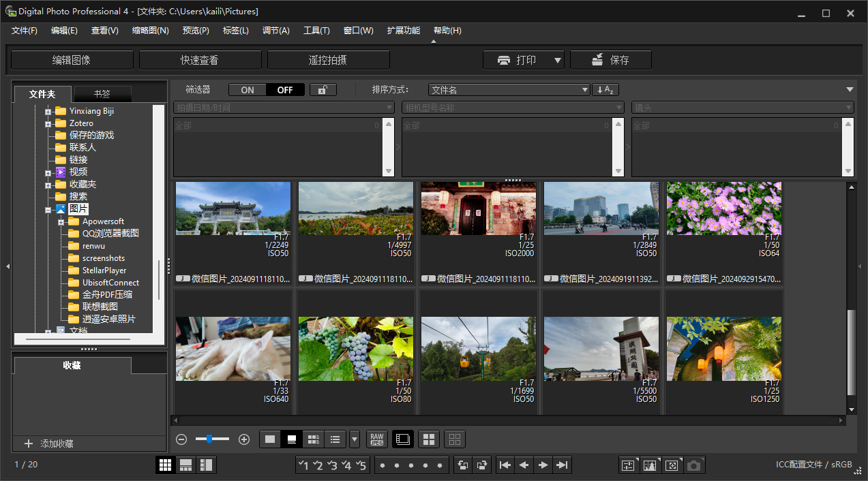Click the zoom-in plus icon for thumbnails
The height and width of the screenshot is (481, 868).
point(244,439)
